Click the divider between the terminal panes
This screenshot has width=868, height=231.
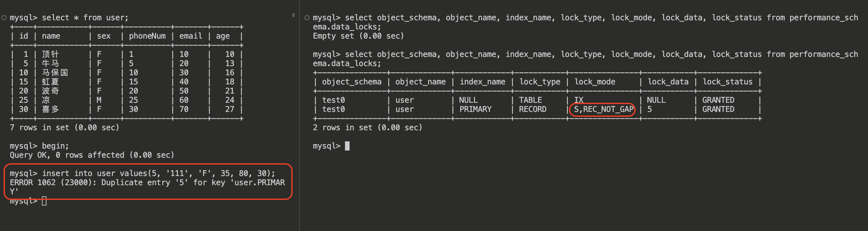[x=299, y=115]
